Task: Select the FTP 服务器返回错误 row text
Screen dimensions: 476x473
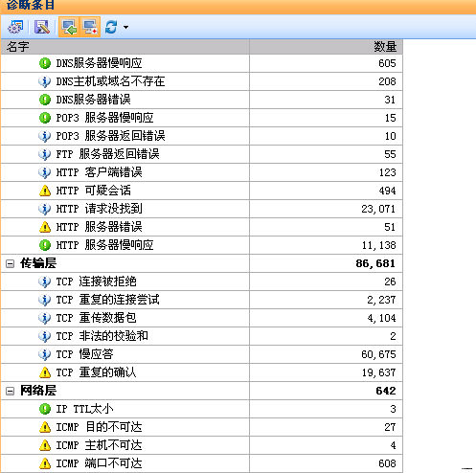Action: (107, 154)
